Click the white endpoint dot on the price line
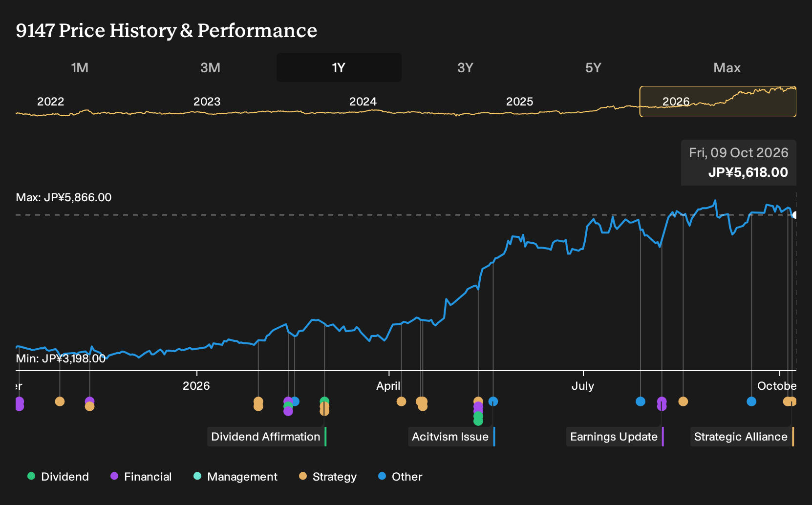Viewport: 812px width, 505px height. [x=795, y=215]
